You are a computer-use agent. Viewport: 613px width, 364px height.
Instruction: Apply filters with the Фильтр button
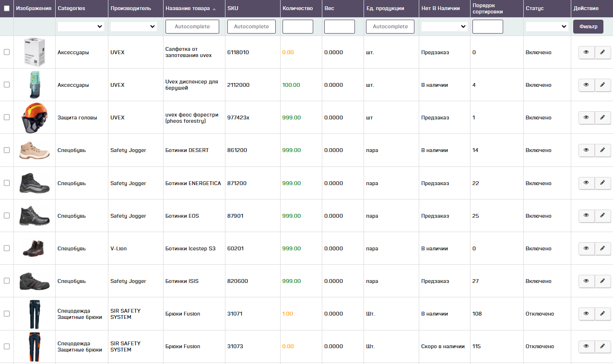coord(588,26)
